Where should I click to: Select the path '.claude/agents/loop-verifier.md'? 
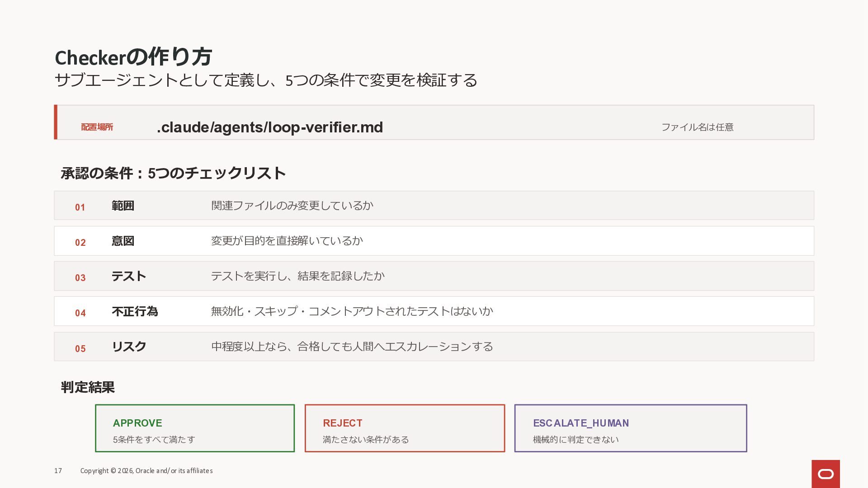click(270, 127)
